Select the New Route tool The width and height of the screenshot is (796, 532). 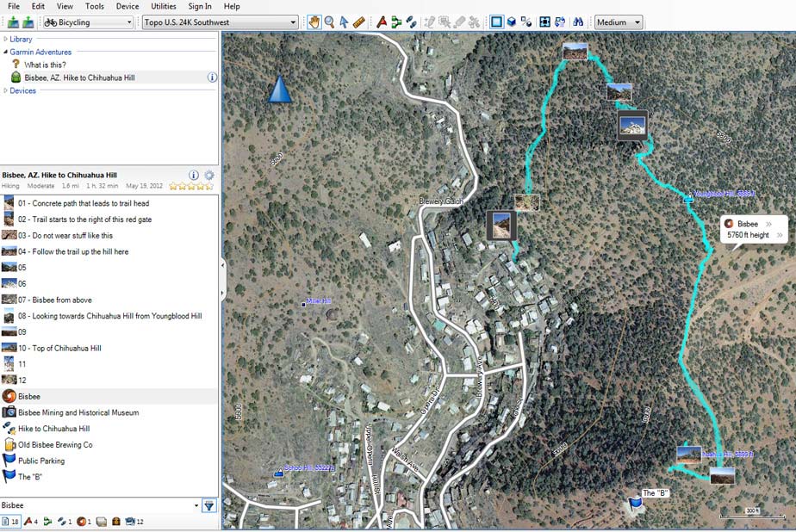396,22
